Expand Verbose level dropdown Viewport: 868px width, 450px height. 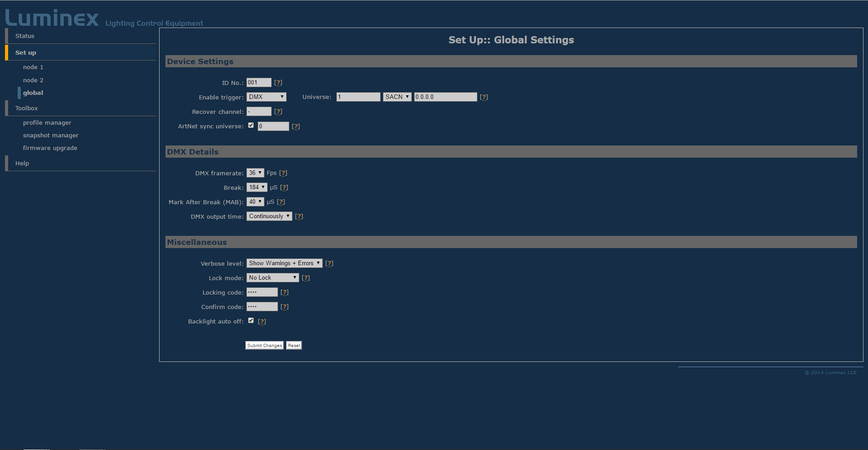click(x=284, y=263)
